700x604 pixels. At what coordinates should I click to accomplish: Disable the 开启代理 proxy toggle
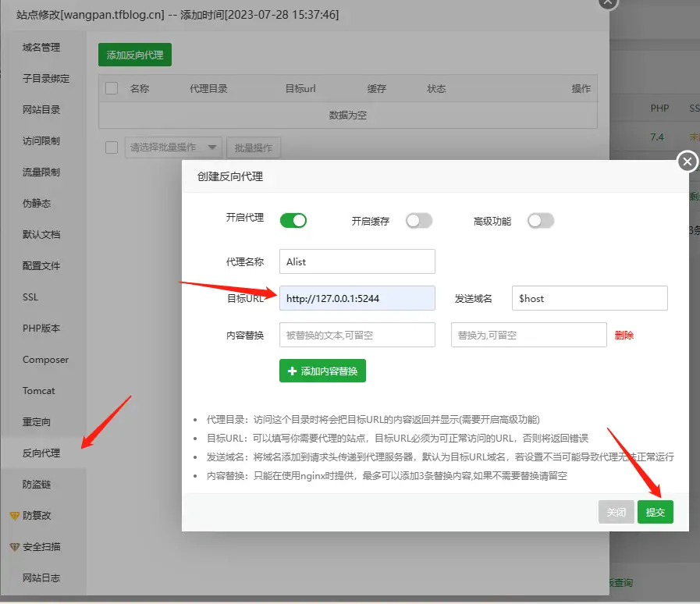pyautogui.click(x=293, y=221)
